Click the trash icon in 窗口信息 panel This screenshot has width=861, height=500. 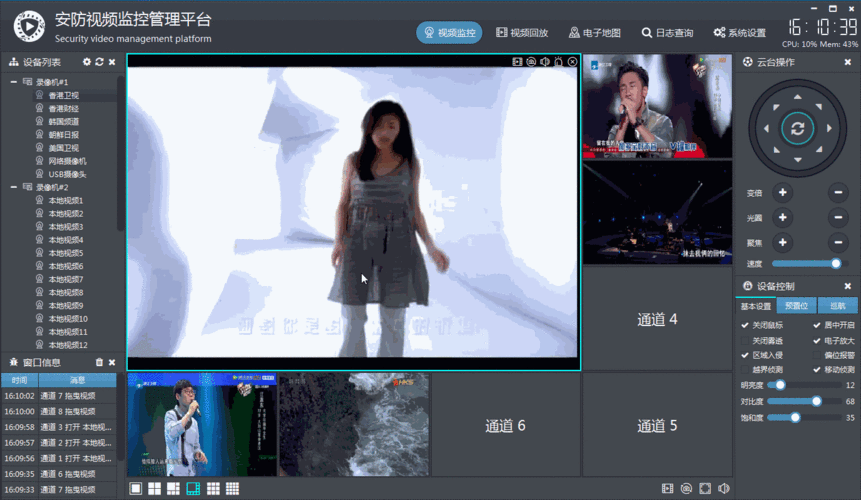[99, 362]
